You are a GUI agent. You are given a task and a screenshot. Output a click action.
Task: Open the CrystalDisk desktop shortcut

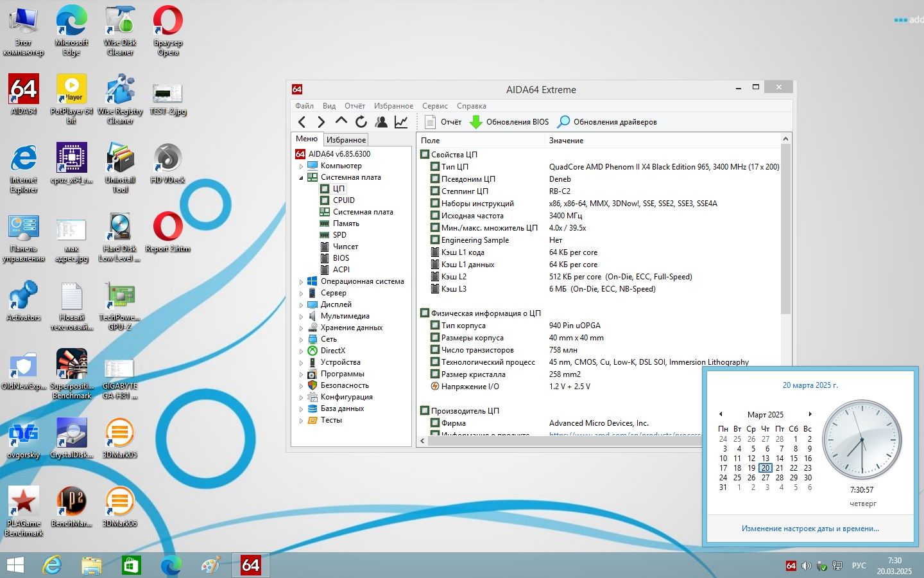pos(71,439)
